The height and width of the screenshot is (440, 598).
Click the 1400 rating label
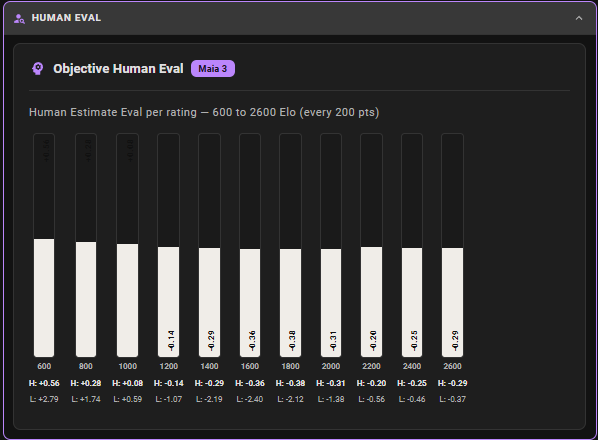click(x=209, y=366)
